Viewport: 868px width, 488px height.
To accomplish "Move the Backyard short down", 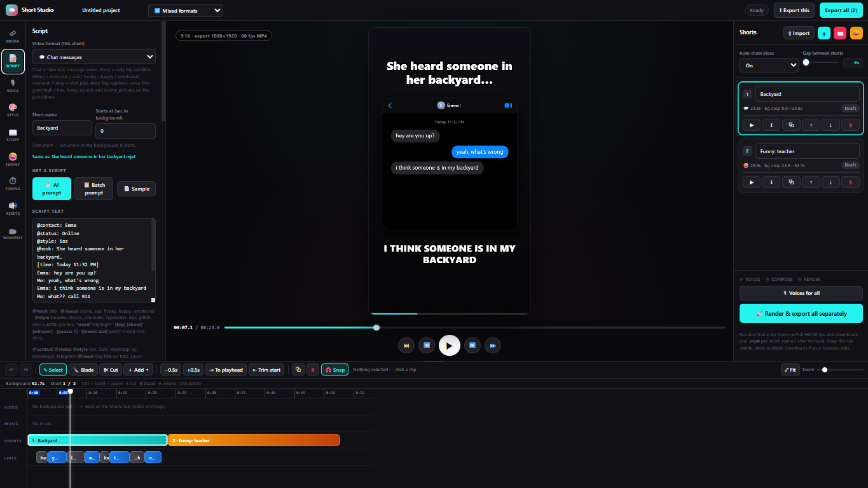I will (x=830, y=125).
